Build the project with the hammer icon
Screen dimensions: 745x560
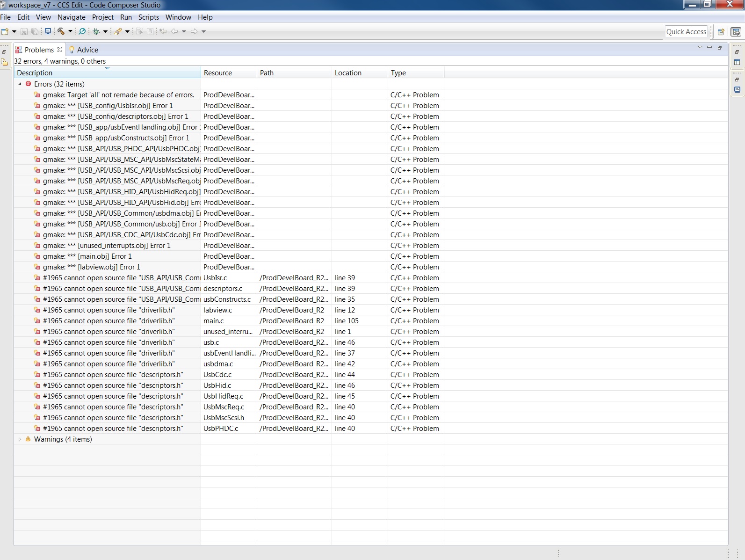coord(61,31)
